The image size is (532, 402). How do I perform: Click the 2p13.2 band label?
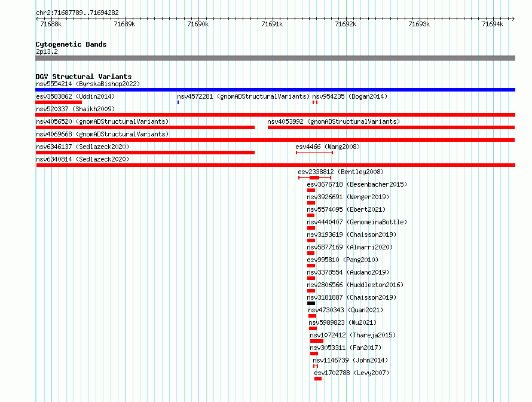click(x=47, y=51)
